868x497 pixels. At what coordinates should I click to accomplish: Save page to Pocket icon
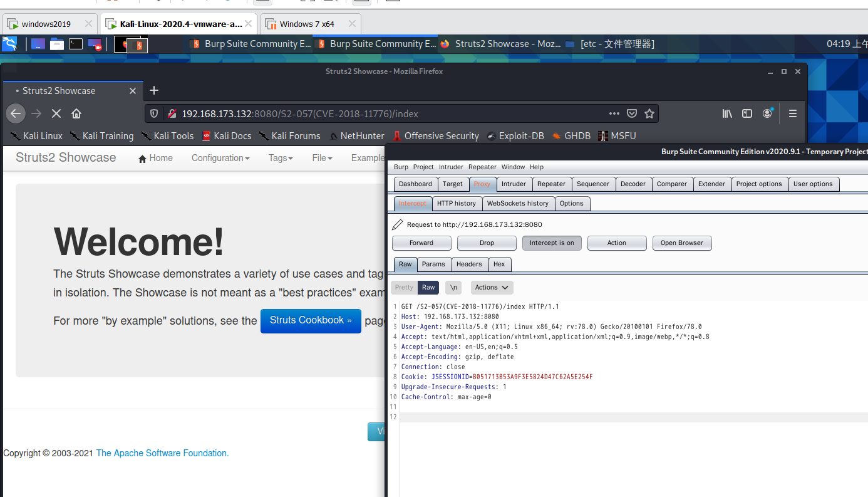pos(632,113)
